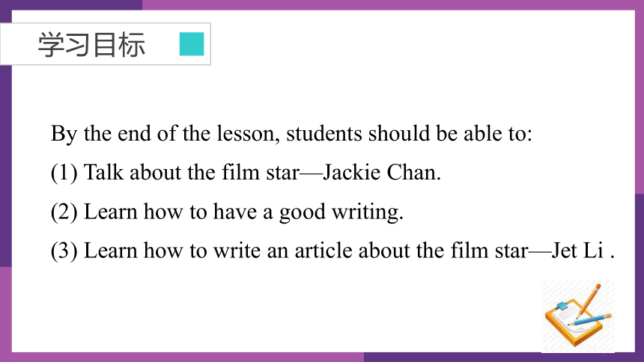This screenshot has width=644, height=362.
Task: Click the number (2) marker
Action: coord(64,212)
